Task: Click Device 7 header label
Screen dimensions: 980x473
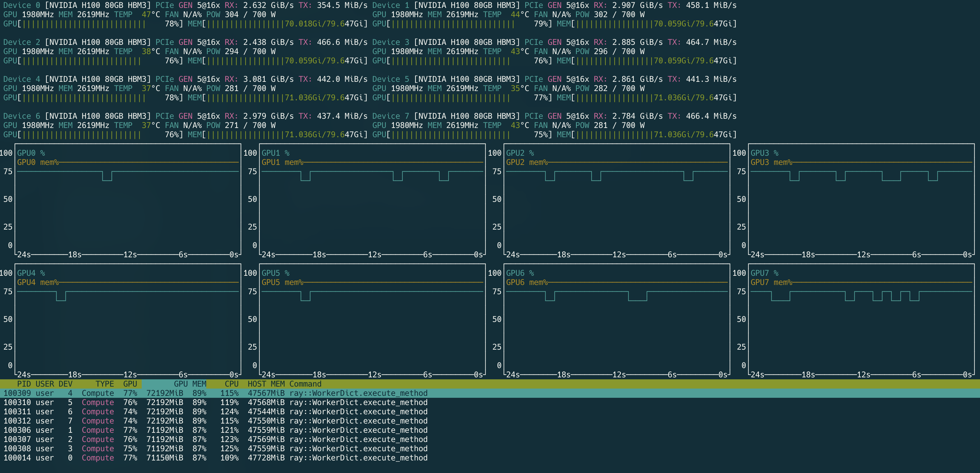Action: pos(391,116)
